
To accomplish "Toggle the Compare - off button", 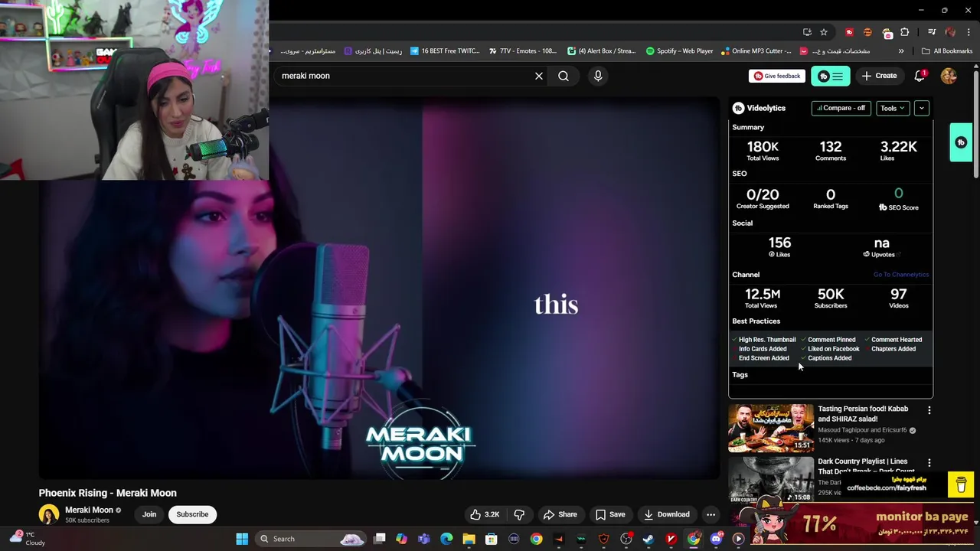I will pos(841,108).
